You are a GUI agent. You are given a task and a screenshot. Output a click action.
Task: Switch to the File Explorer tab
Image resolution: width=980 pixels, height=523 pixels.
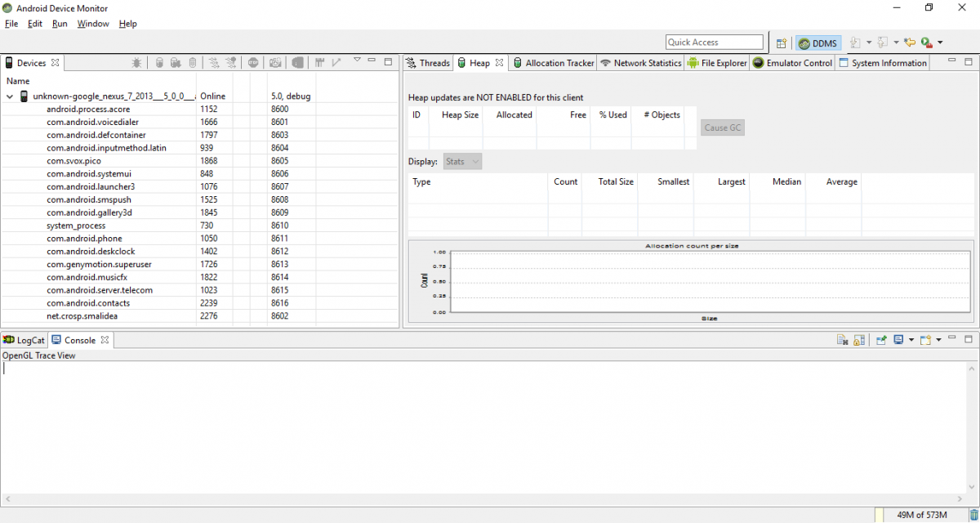click(x=717, y=63)
